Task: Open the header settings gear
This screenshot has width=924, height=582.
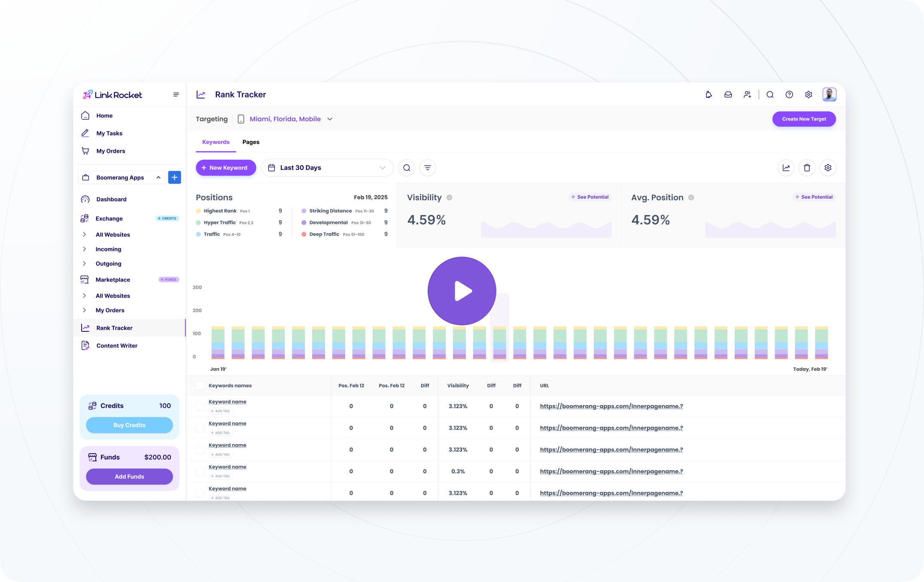Action: click(808, 94)
